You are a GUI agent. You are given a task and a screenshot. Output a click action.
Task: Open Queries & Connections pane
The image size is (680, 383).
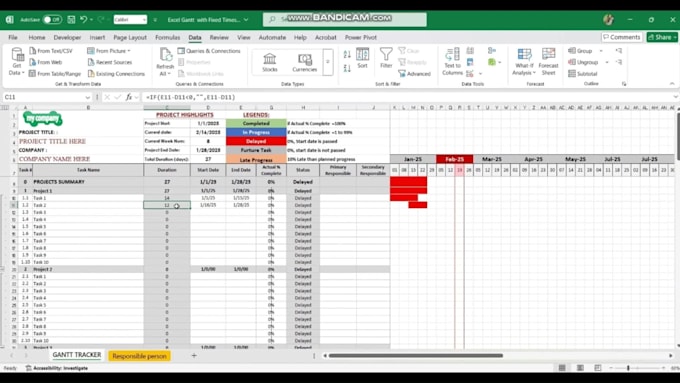[209, 51]
